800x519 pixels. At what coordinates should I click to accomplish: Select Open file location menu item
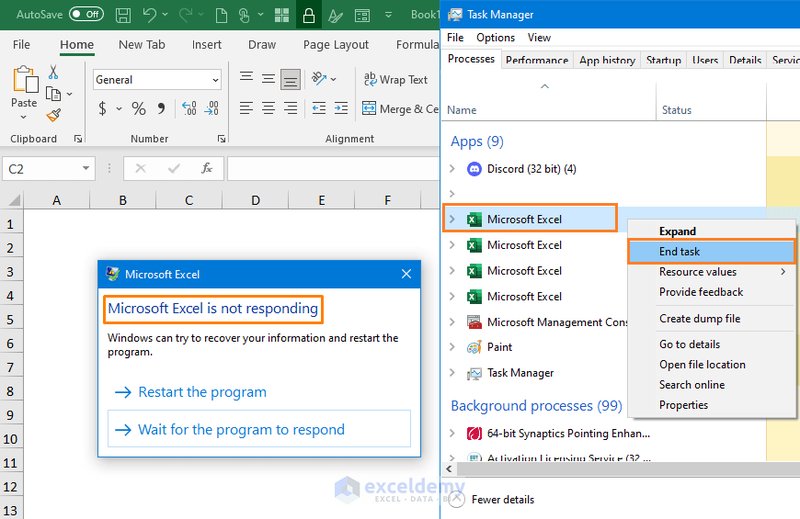(x=711, y=364)
